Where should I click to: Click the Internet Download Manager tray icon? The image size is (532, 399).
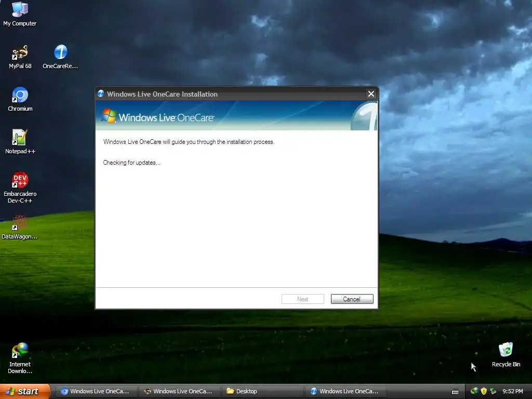[x=474, y=391]
